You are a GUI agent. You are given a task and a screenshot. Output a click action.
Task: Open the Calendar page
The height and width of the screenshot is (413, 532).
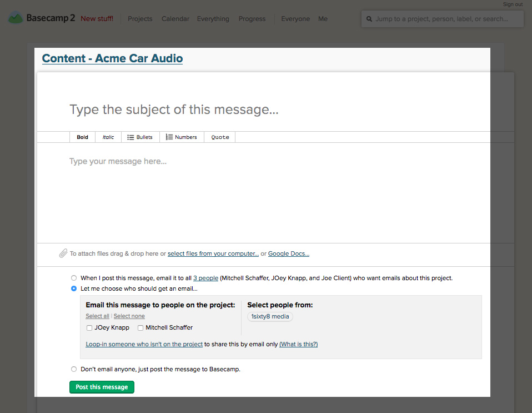(175, 19)
